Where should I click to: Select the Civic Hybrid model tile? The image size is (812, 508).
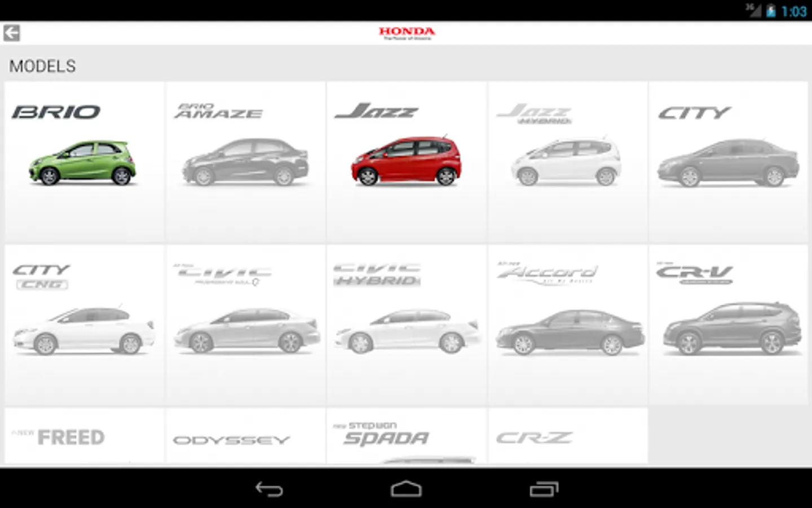pos(407,325)
